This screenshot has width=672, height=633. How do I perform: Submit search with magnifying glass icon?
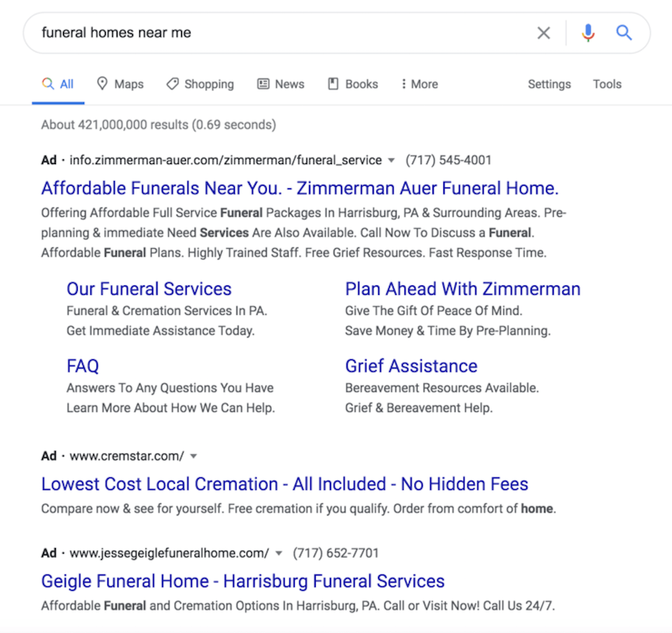point(624,33)
